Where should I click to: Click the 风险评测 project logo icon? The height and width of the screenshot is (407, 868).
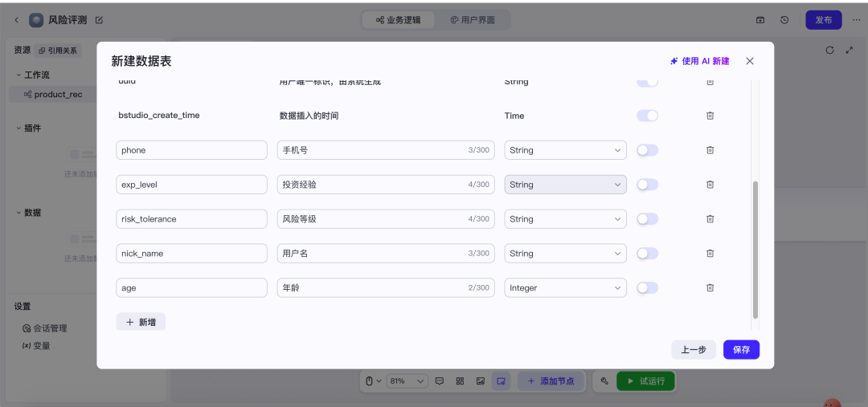tap(36, 20)
